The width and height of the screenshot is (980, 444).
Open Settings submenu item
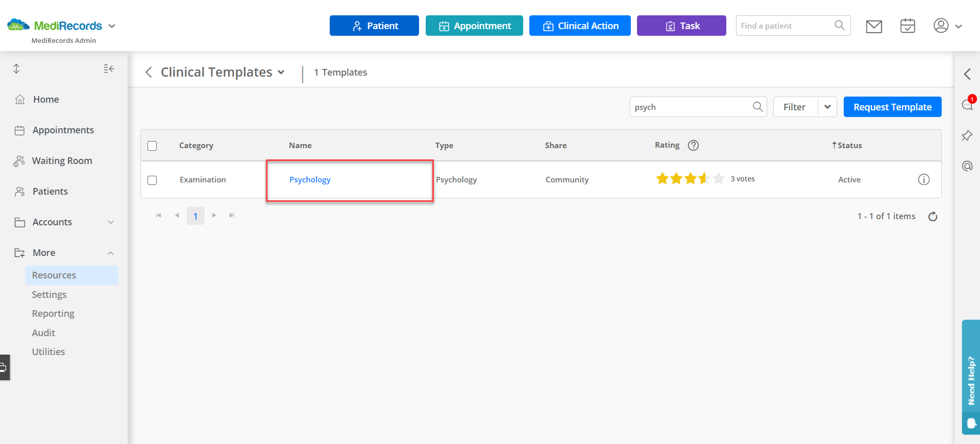[x=49, y=294]
